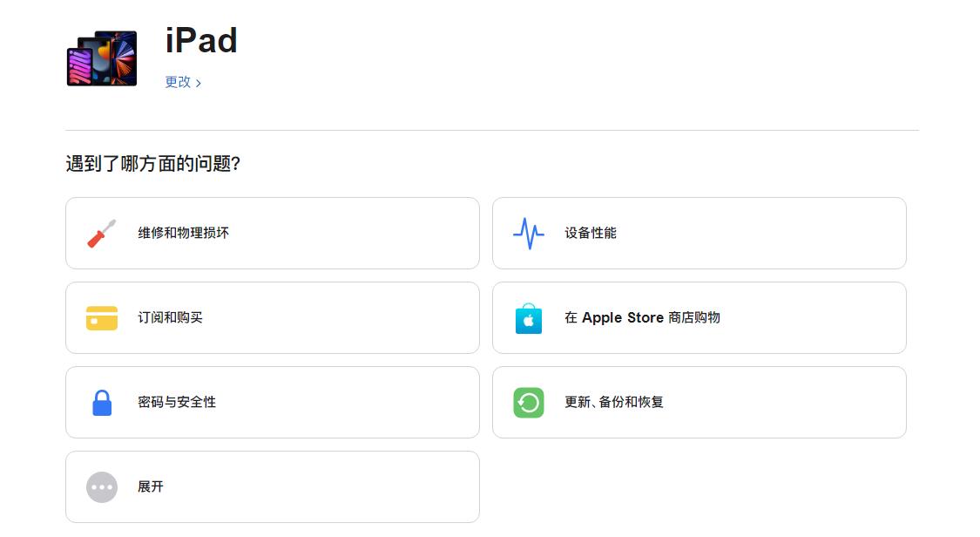
Task: Click the waveform performance icon
Action: (x=528, y=233)
